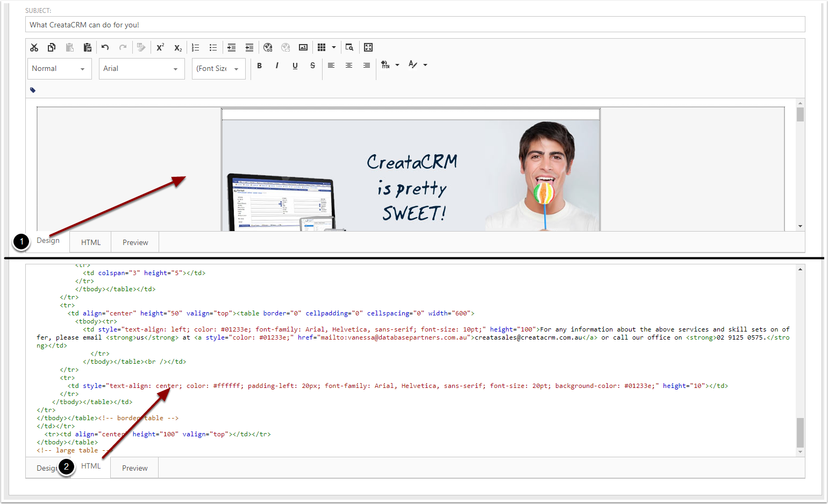
Task: Click the Subject input field
Action: click(415, 25)
